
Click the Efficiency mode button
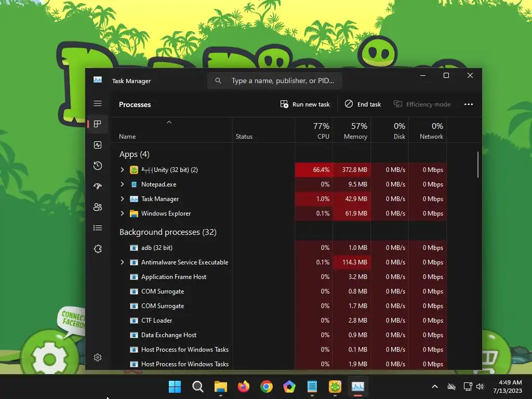(422, 104)
